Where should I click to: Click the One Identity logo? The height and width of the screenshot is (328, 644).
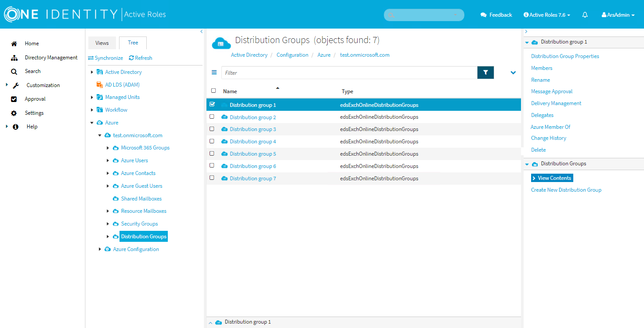point(61,15)
